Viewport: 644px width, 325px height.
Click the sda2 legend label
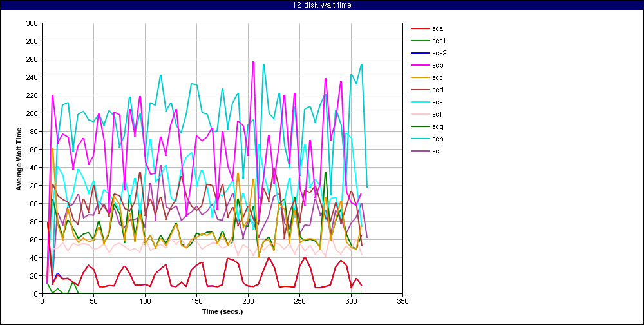pyautogui.click(x=439, y=53)
